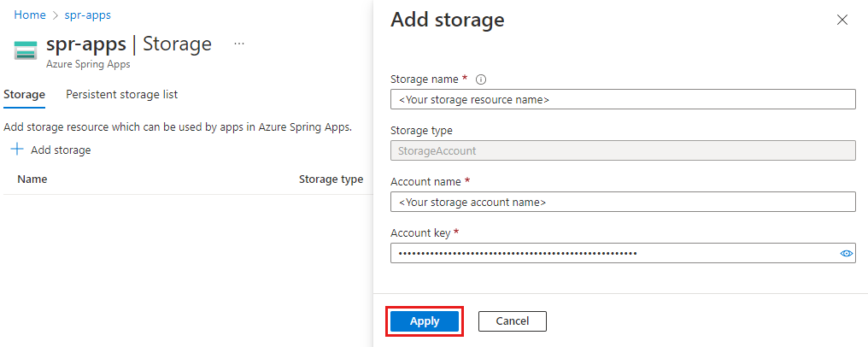This screenshot has height=347, width=868.
Task: Click the Add storage label text
Action: [x=61, y=150]
